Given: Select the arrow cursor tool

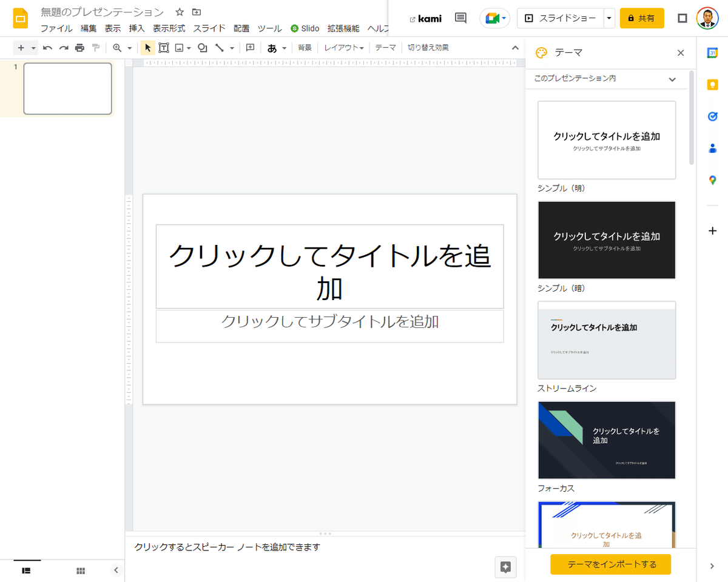Looking at the screenshot, I should click(147, 48).
